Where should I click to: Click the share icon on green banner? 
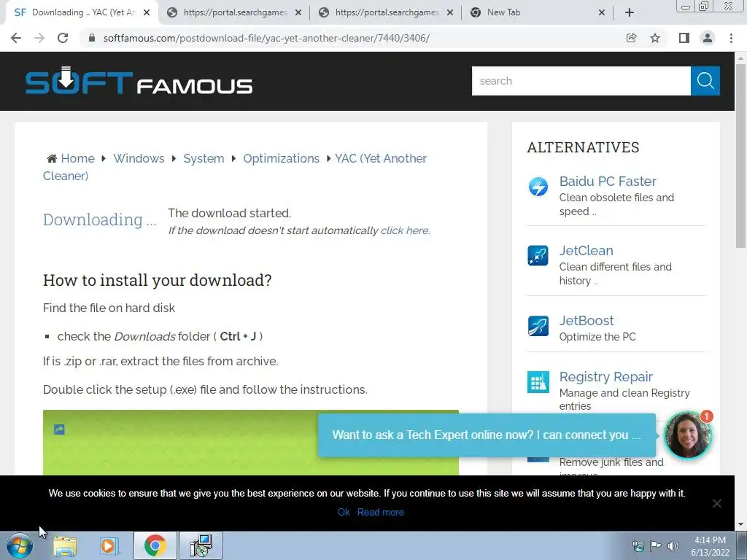coord(59,429)
